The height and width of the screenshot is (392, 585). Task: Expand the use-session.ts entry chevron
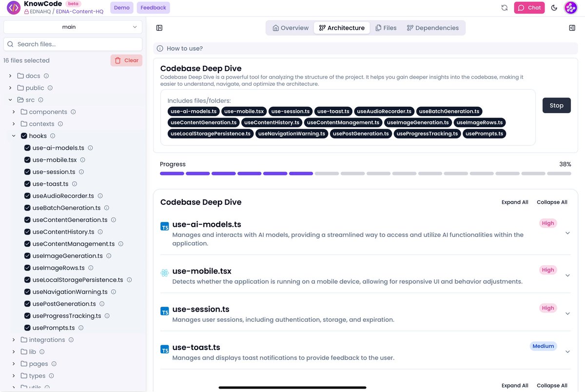pyautogui.click(x=567, y=313)
